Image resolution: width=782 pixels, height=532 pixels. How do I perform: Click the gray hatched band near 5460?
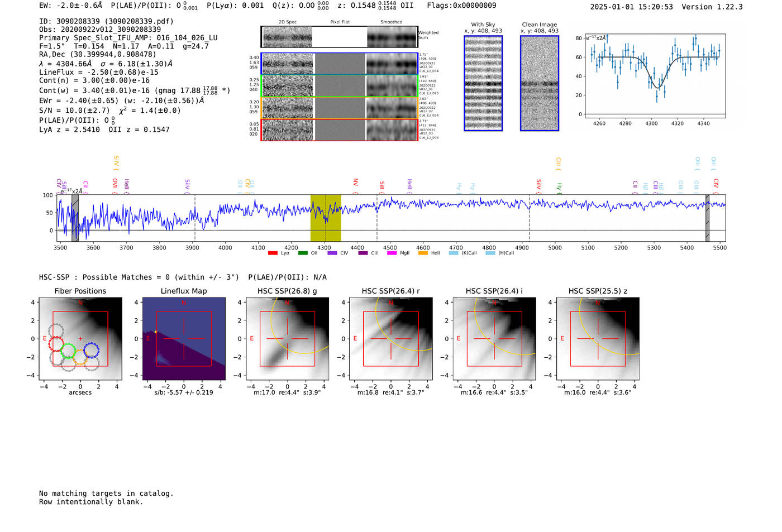(707, 218)
